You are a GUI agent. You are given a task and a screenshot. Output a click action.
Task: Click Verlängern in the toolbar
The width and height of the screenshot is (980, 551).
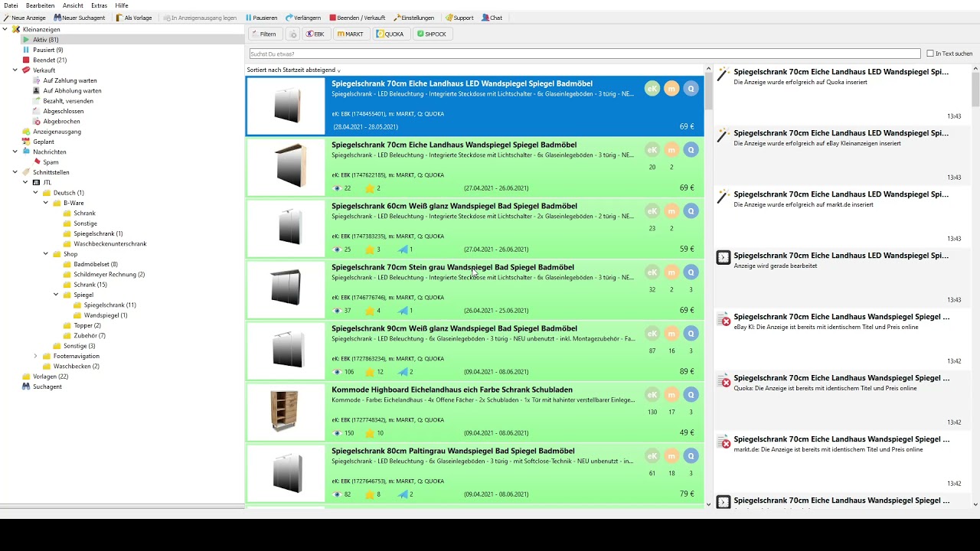coord(303,18)
